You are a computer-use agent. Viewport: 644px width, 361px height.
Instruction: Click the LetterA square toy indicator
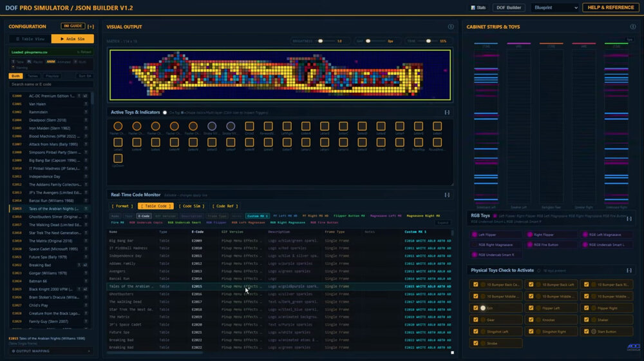[x=305, y=126]
